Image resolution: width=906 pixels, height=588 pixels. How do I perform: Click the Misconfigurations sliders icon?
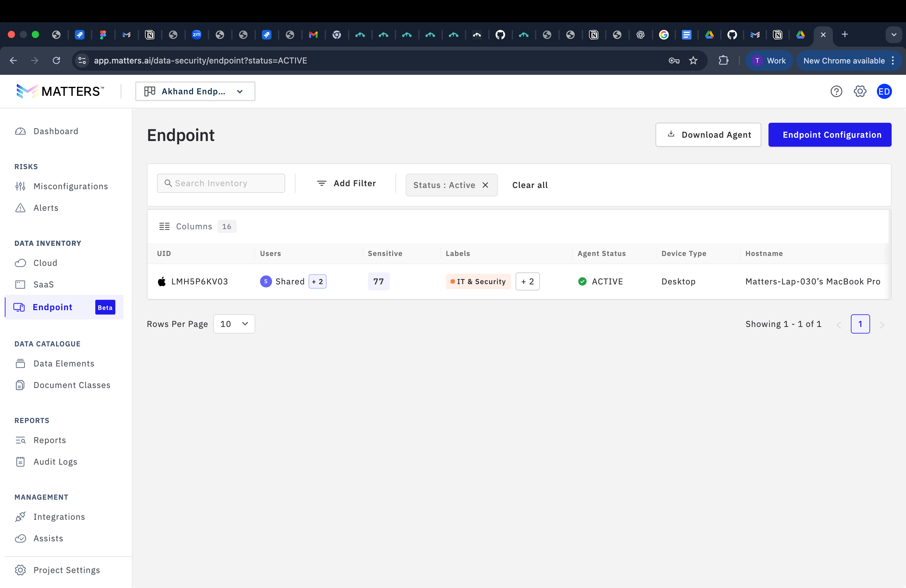pos(20,186)
